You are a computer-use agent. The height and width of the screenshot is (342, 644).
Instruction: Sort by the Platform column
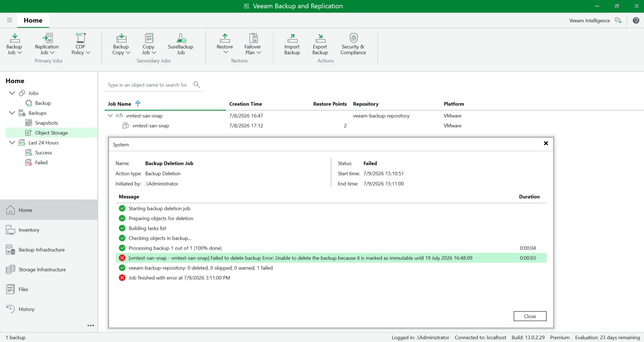(x=454, y=104)
